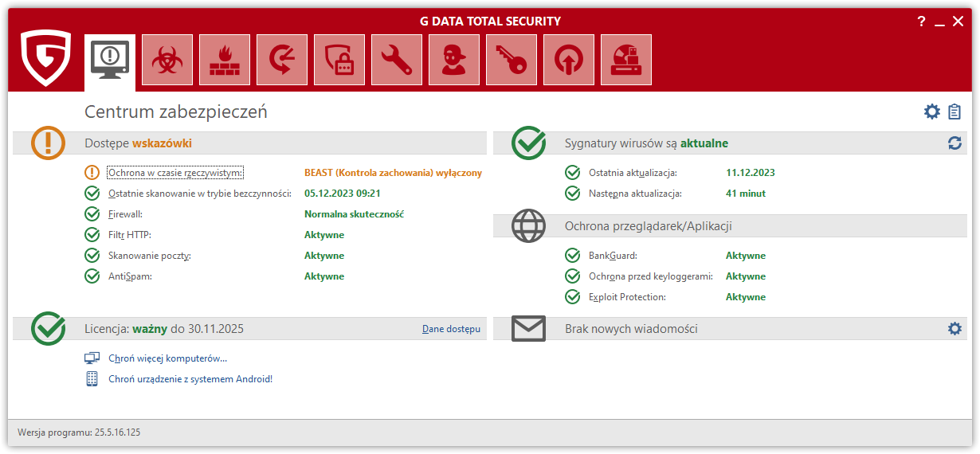Click the 05.12.2023 09:21 scan date

pyautogui.click(x=343, y=194)
